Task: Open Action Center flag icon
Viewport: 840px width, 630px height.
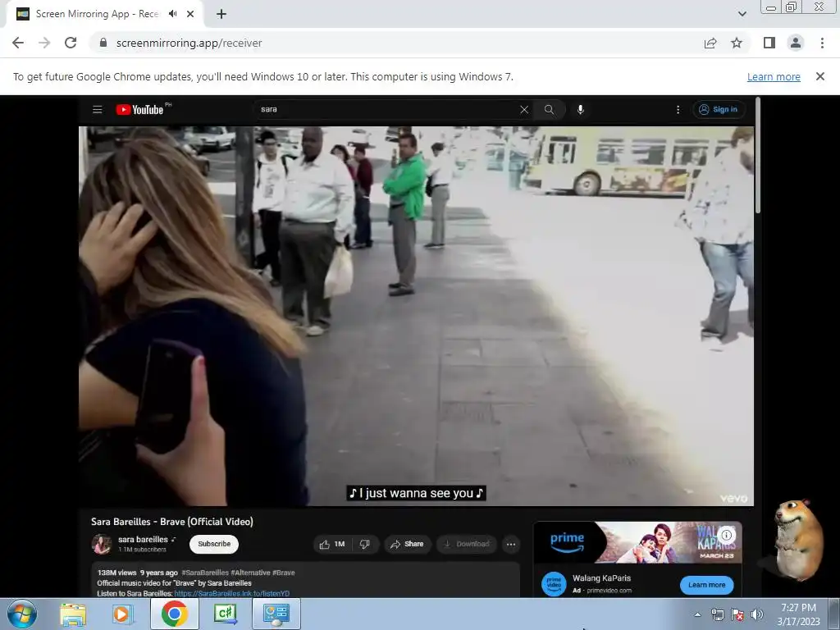Action: pyautogui.click(x=737, y=614)
